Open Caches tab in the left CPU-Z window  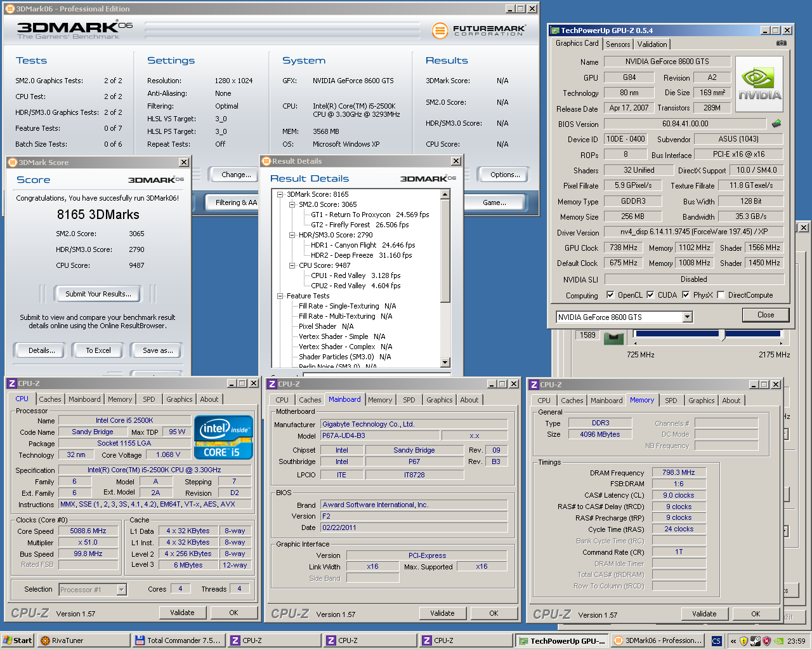coord(50,399)
